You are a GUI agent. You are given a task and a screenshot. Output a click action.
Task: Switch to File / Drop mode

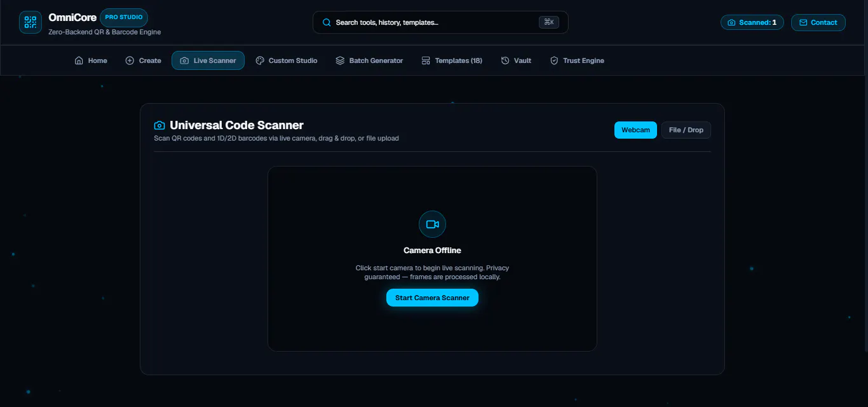pyautogui.click(x=686, y=130)
